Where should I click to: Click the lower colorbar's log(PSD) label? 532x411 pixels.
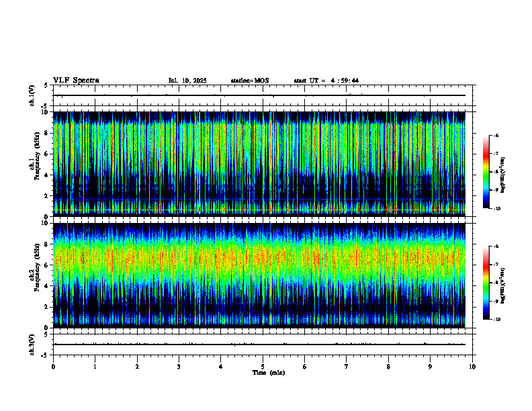pyautogui.click(x=503, y=285)
